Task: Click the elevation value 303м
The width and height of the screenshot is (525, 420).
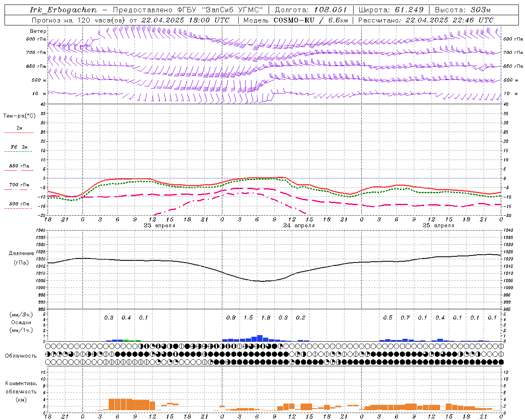Action: 480,10
